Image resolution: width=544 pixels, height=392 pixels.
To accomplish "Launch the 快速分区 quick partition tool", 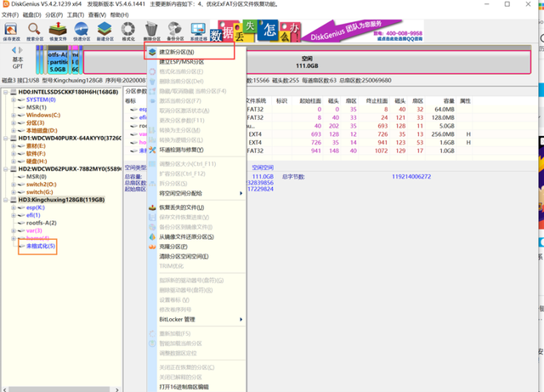I will point(82,31).
